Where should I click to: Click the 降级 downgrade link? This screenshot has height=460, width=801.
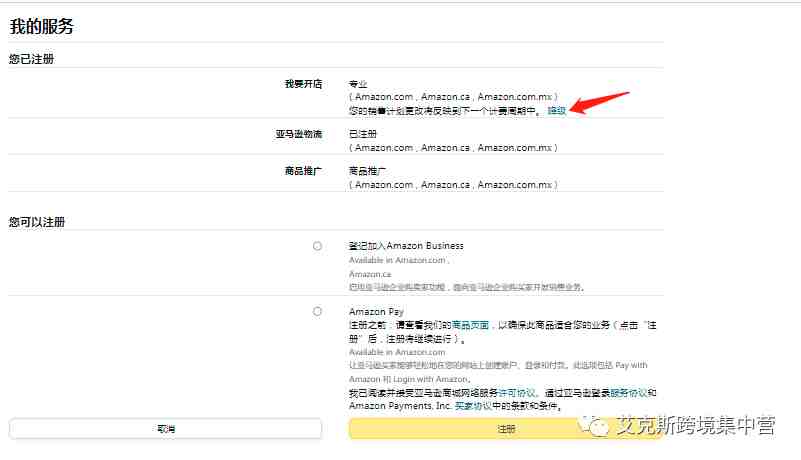click(x=557, y=110)
